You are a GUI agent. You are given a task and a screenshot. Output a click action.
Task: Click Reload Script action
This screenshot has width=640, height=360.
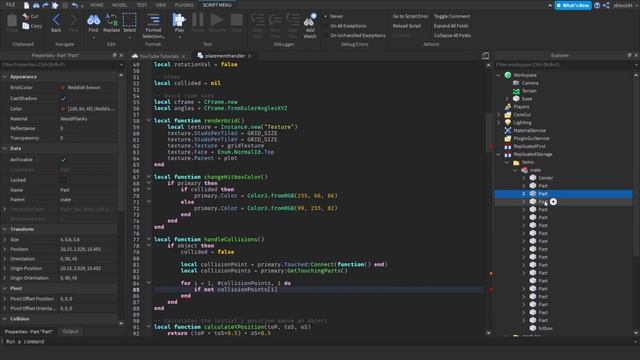click(407, 26)
